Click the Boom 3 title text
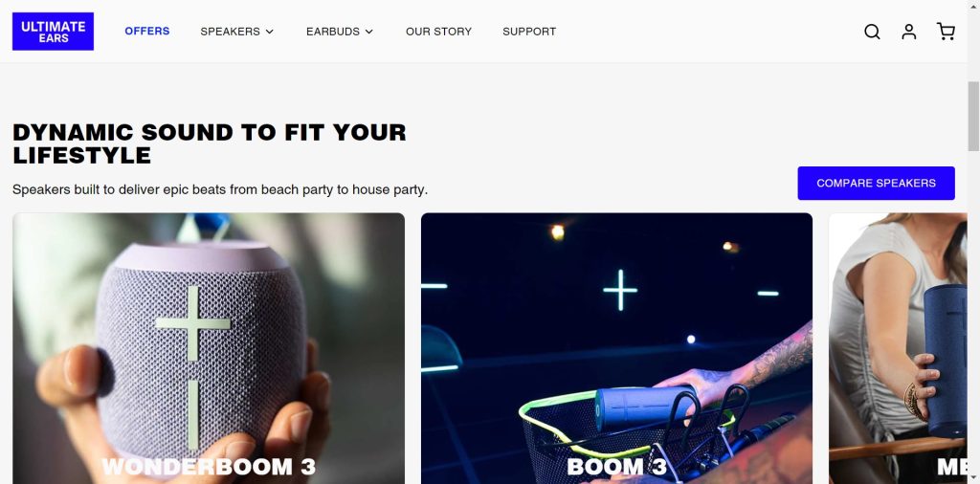This screenshot has height=484, width=980. [x=617, y=467]
